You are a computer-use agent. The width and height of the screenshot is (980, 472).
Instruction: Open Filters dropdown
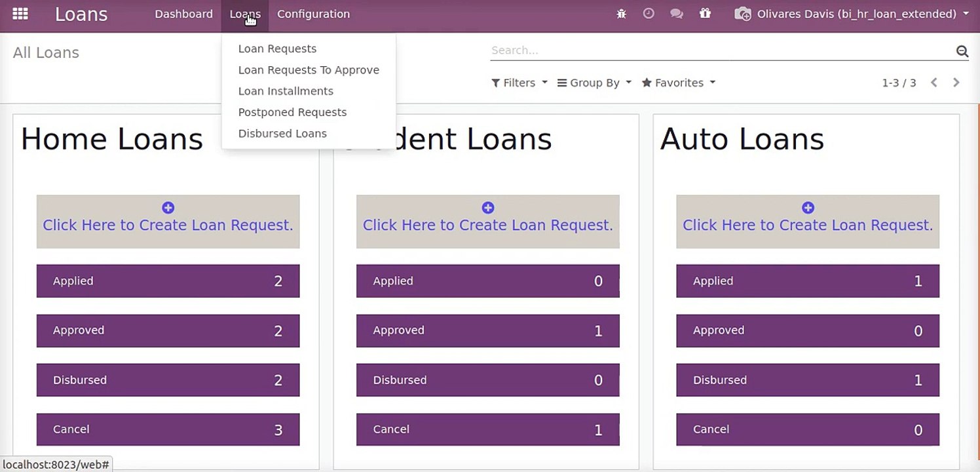point(519,83)
